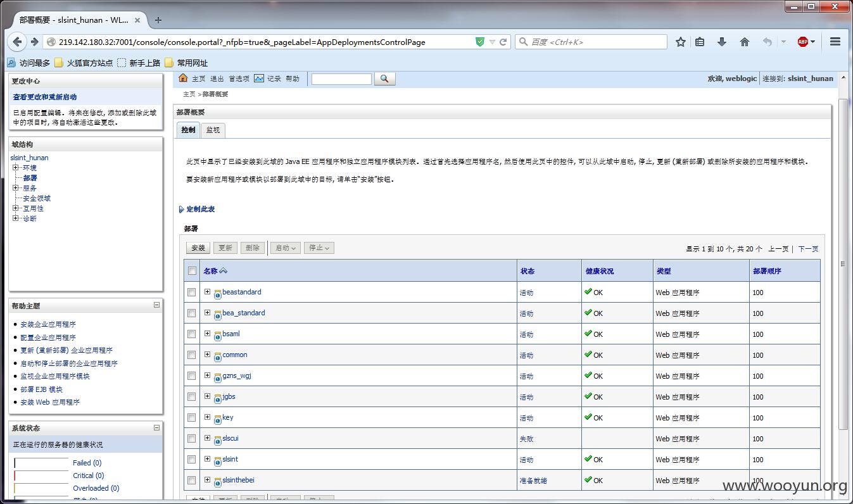Open the 停止 dropdown button
The width and height of the screenshot is (853, 504).
click(x=319, y=248)
